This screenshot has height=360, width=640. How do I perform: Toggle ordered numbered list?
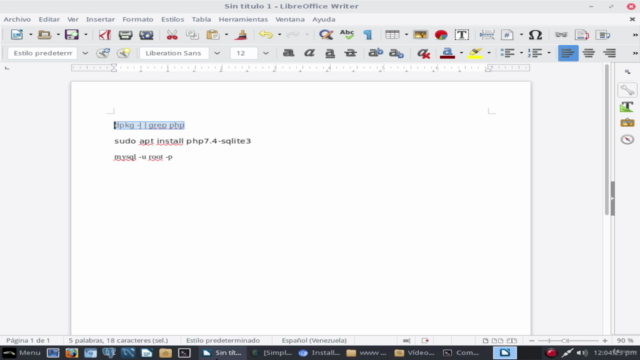pos(535,53)
